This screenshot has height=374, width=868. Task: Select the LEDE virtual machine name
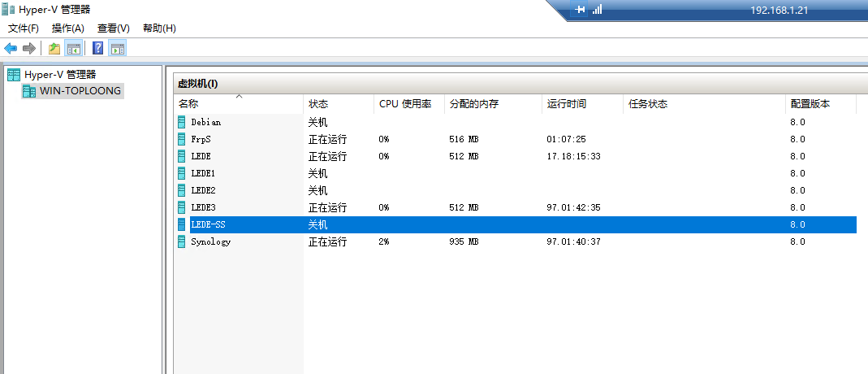coord(201,156)
